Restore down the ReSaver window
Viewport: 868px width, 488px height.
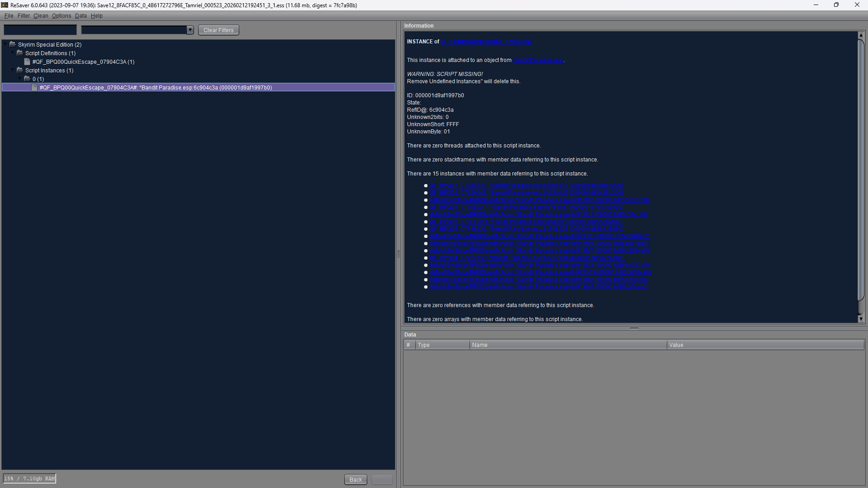(x=836, y=5)
